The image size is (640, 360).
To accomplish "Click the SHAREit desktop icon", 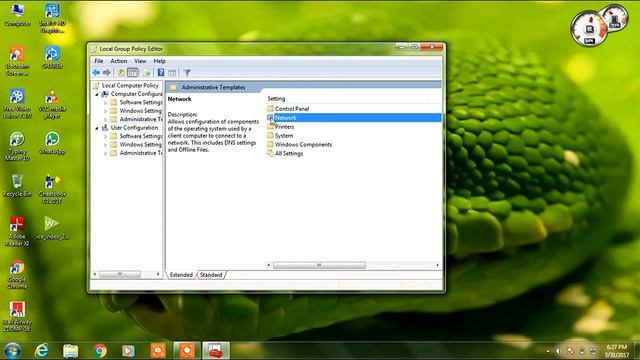I will 52,58.
